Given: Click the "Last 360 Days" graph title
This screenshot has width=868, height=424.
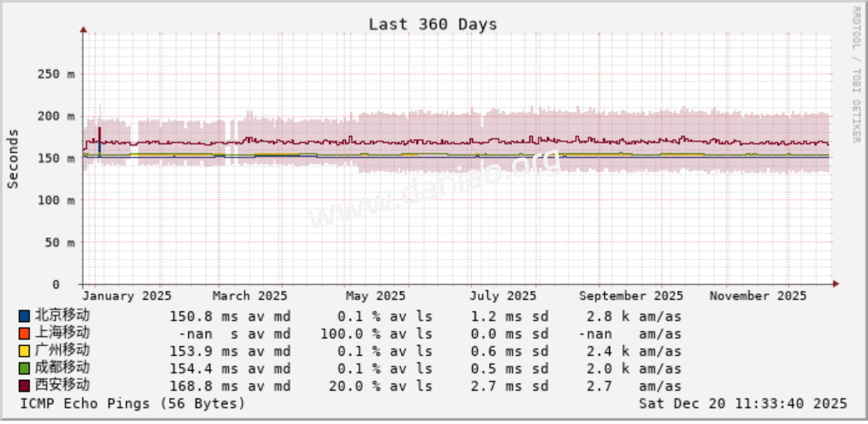Looking at the screenshot, I should click(432, 24).
